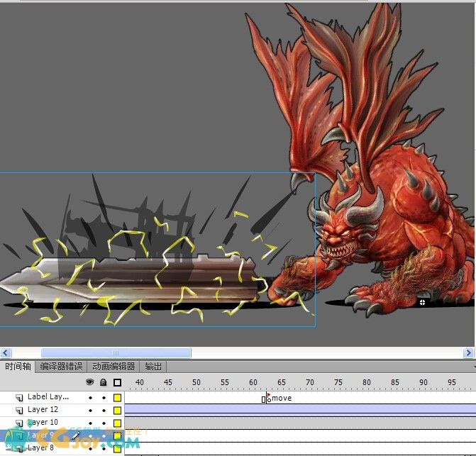
Task: Open the 动画编辑器 tab
Action: pos(114,367)
